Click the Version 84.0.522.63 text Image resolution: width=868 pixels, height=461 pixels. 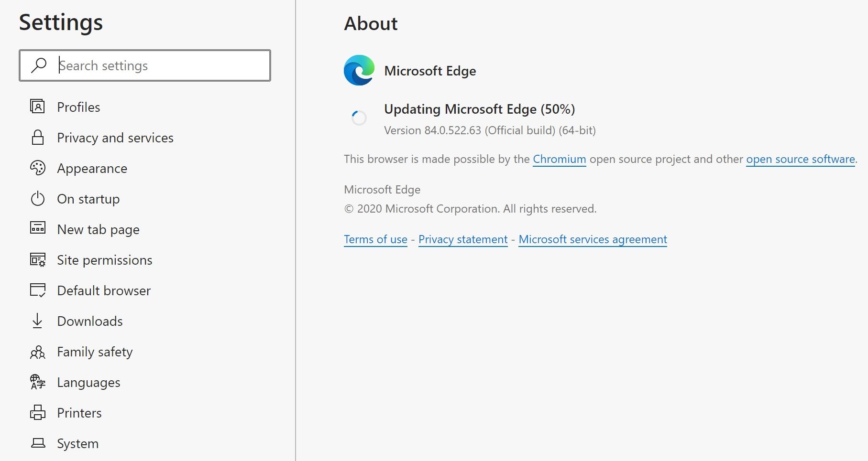490,130
